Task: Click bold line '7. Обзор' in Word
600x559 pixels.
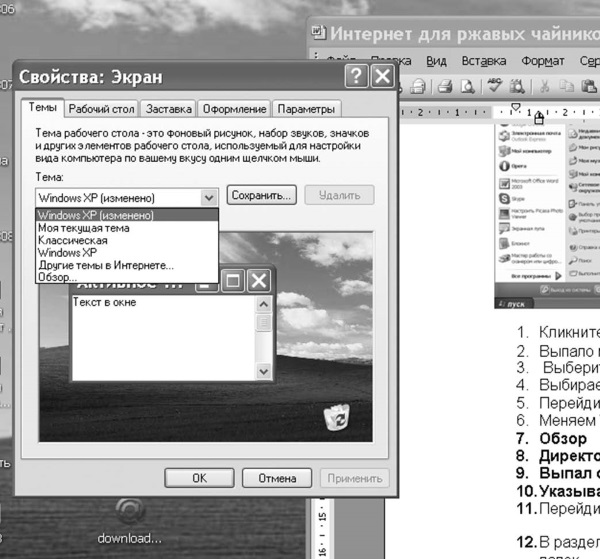Action: 551,438
